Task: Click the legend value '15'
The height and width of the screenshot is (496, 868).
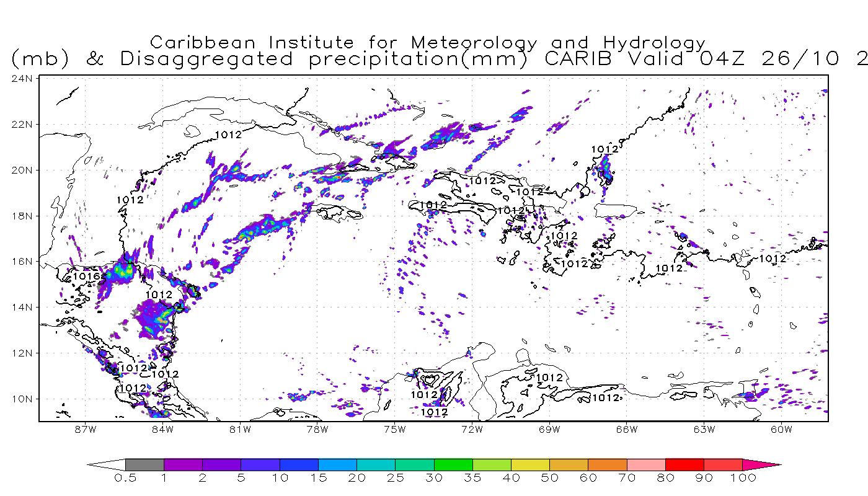Action: pos(318,479)
